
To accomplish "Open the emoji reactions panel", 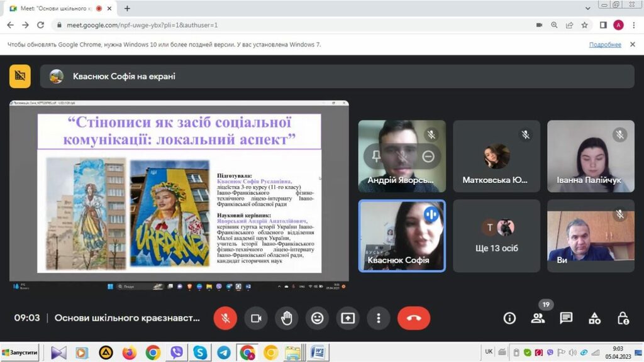I will pos(318,318).
